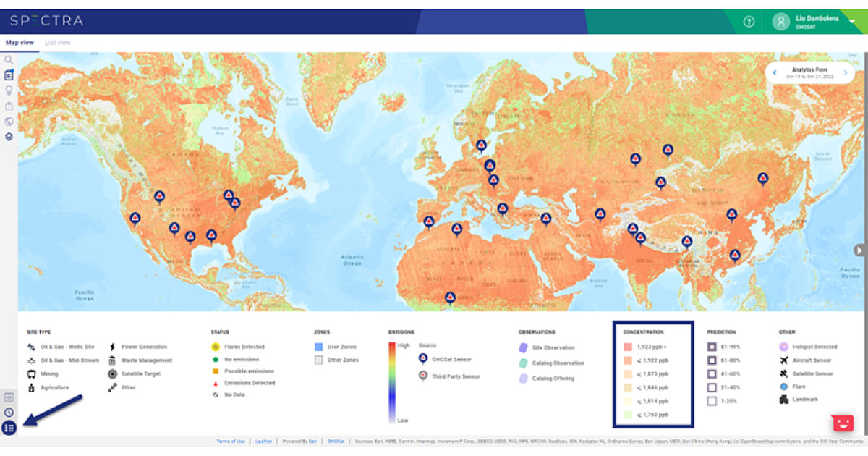Screen dimensions: 868x456
Task: Click the help question mark icon
Action: [749, 22]
